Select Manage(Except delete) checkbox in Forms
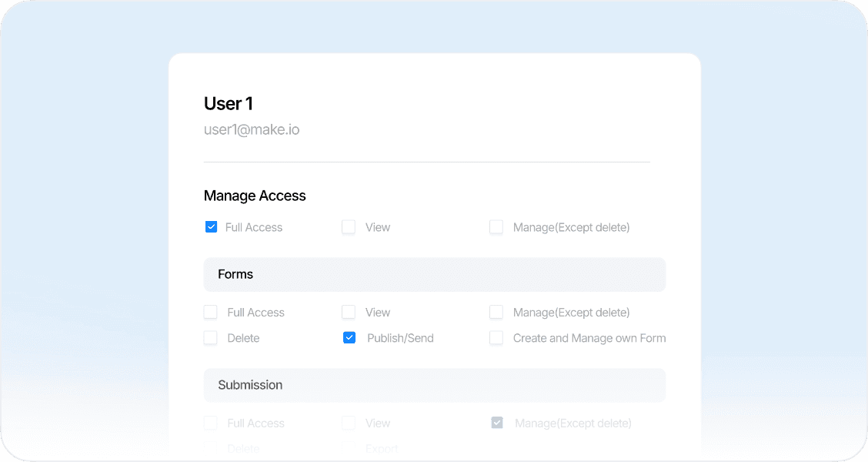Viewport: 868px width, 462px height. click(x=496, y=313)
